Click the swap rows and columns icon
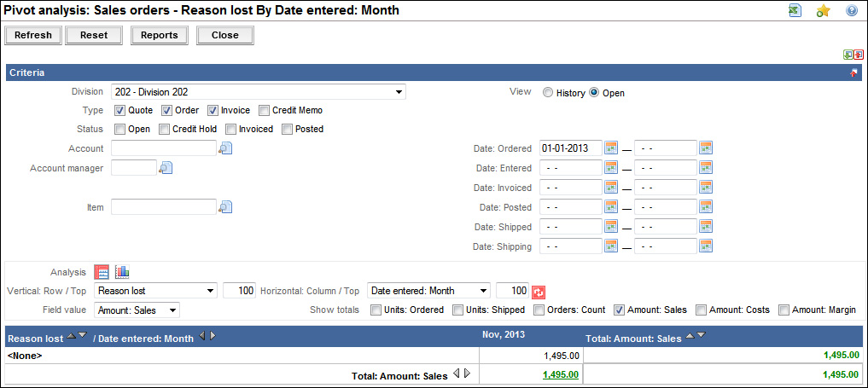 [x=539, y=291]
